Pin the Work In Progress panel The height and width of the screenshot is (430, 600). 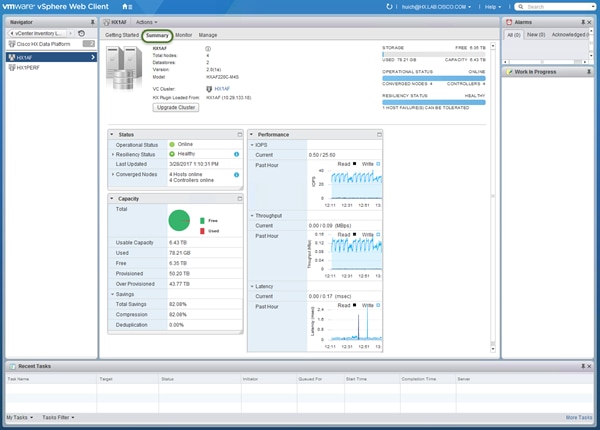coord(589,72)
